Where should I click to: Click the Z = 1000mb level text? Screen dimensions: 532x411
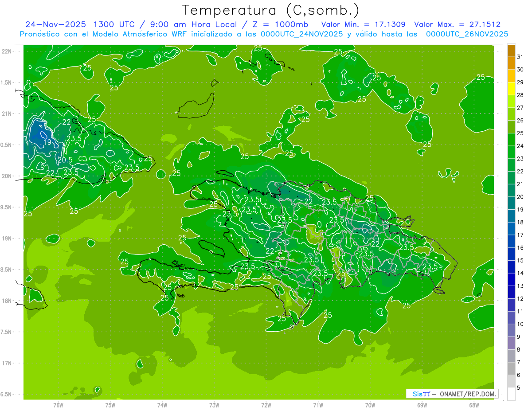coord(286,24)
